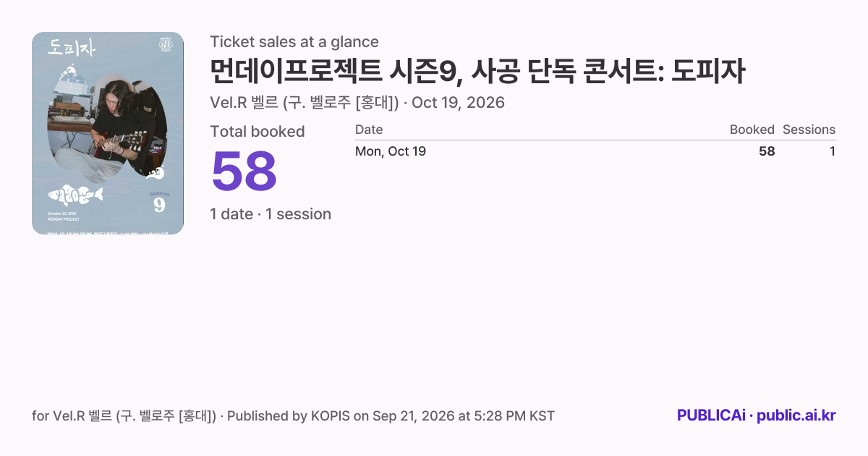Click the guitarist photo in poster

[x=107, y=127]
